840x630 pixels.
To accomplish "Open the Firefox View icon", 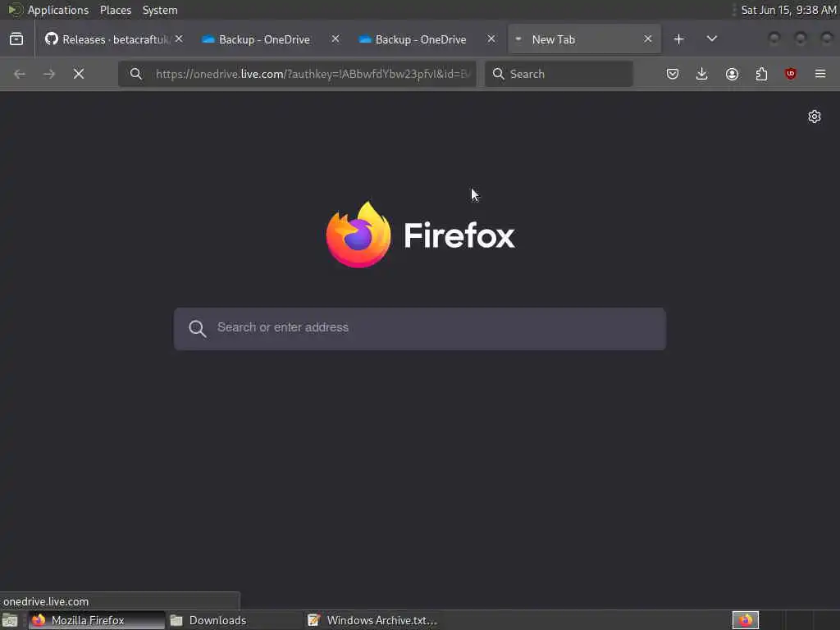I will point(16,39).
